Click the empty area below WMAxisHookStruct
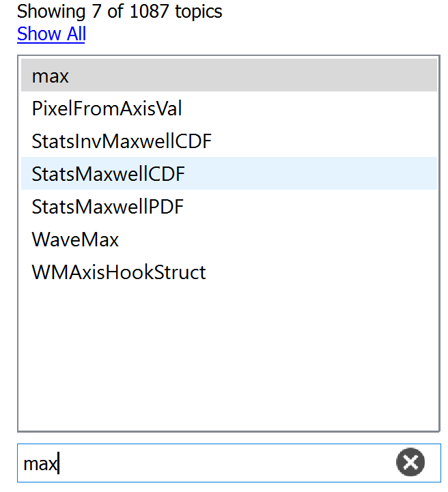The image size is (448, 492). [x=229, y=358]
